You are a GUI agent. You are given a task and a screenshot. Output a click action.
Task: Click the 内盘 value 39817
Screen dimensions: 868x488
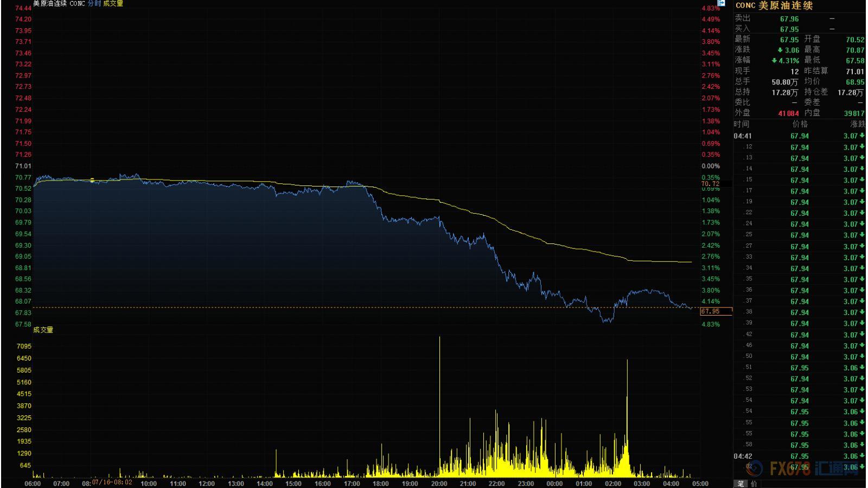click(x=854, y=113)
